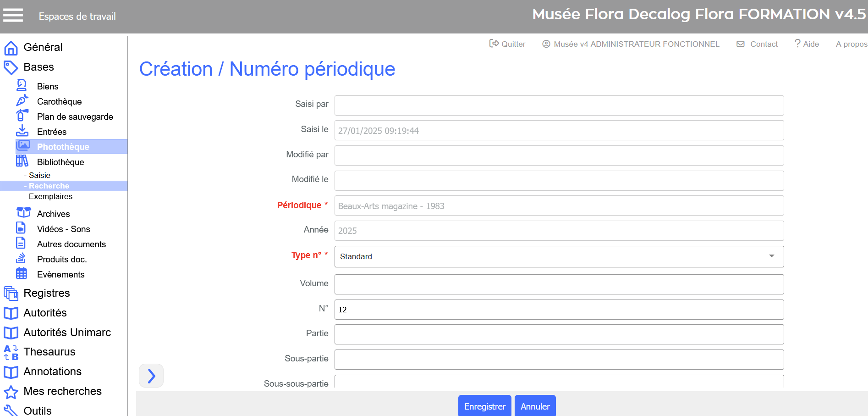Select Photothèque in the Bases menu

click(x=63, y=147)
